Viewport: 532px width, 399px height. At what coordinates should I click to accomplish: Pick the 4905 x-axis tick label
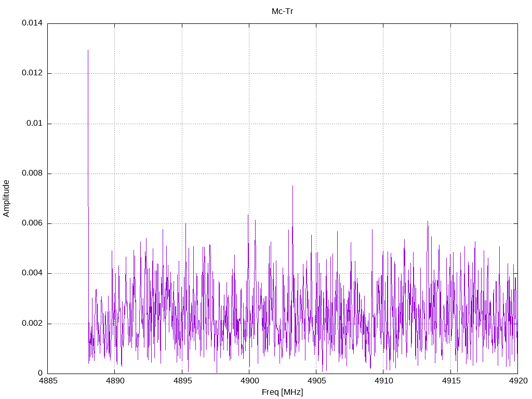(x=316, y=381)
